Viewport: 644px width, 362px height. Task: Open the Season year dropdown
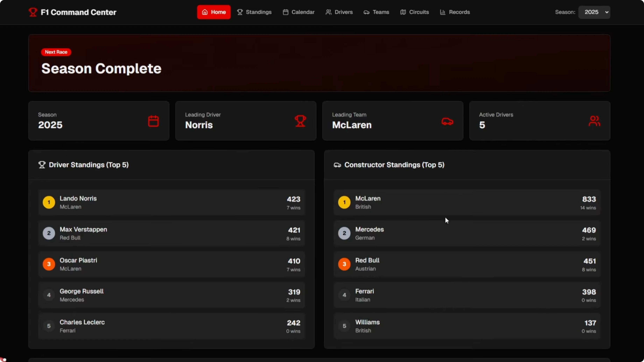(x=594, y=12)
